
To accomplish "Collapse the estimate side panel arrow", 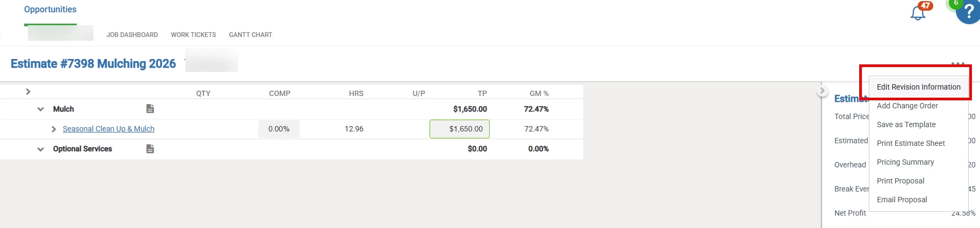I will pyautogui.click(x=822, y=91).
